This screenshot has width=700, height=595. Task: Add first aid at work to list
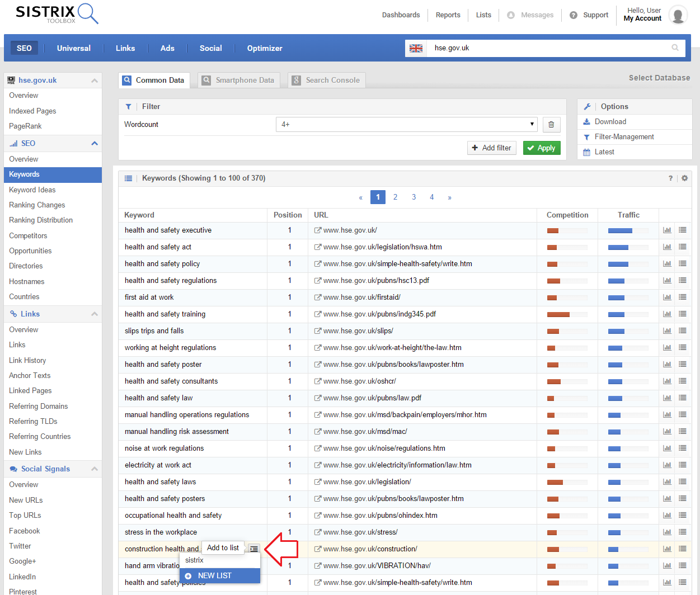point(683,297)
